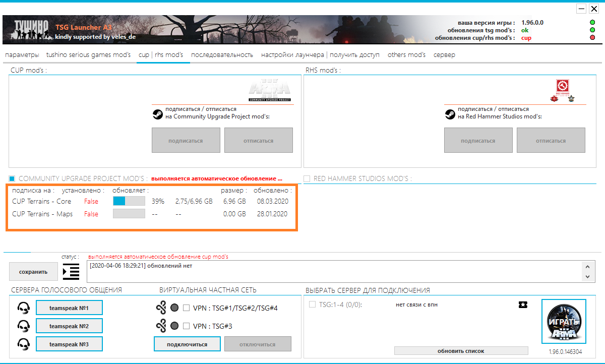Toggle RED HAMMER STUDIOS MOD'S checkbox
Screen dimensions: 605x364
click(x=307, y=178)
